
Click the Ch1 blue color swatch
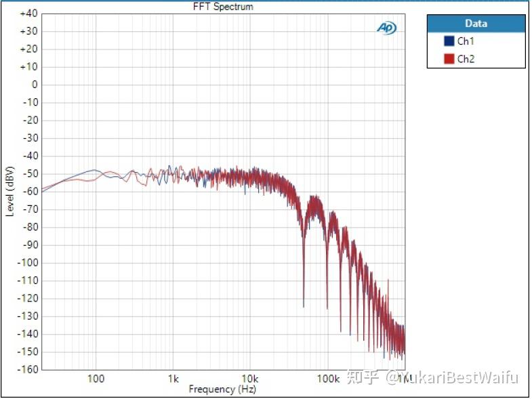[449, 41]
